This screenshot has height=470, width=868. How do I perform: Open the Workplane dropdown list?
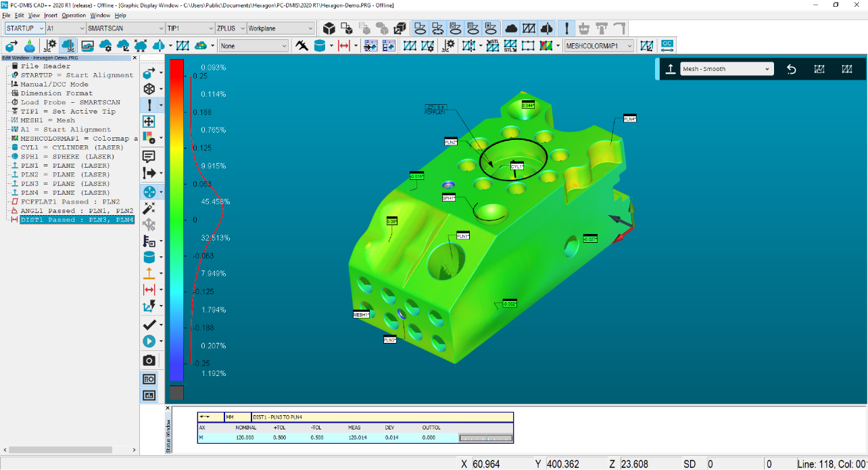281,28
